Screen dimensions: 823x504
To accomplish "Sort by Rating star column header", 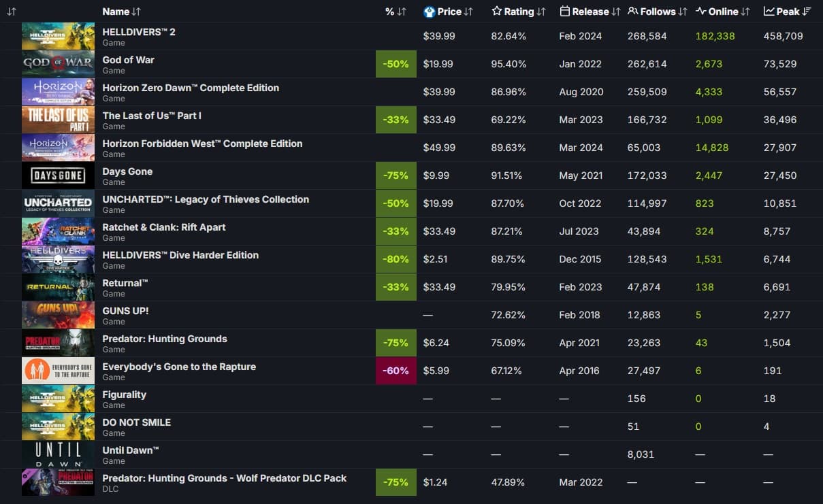I will (x=518, y=12).
